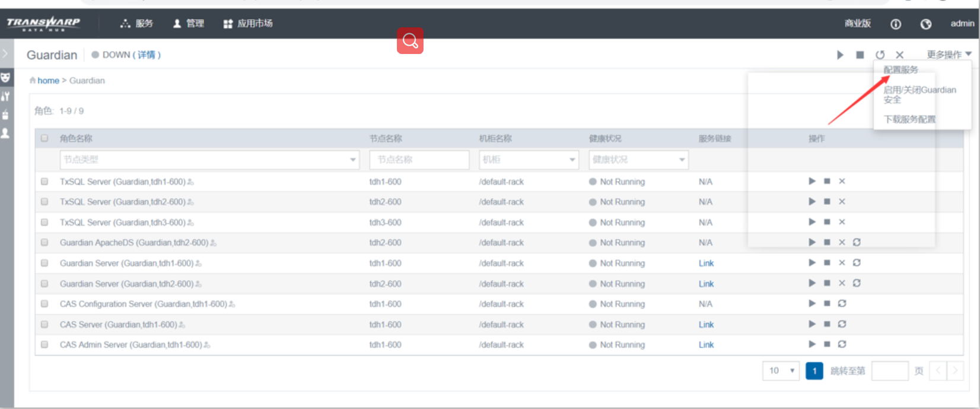Check the TxSQL Server tdh1-600 row checkbox
This screenshot has height=409, width=980.
pyautogui.click(x=44, y=182)
